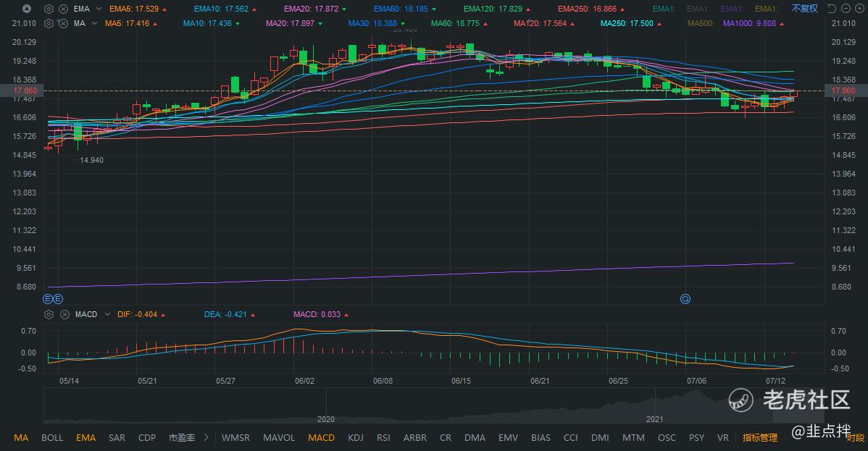Select the PSY sub-indicator

696,438
